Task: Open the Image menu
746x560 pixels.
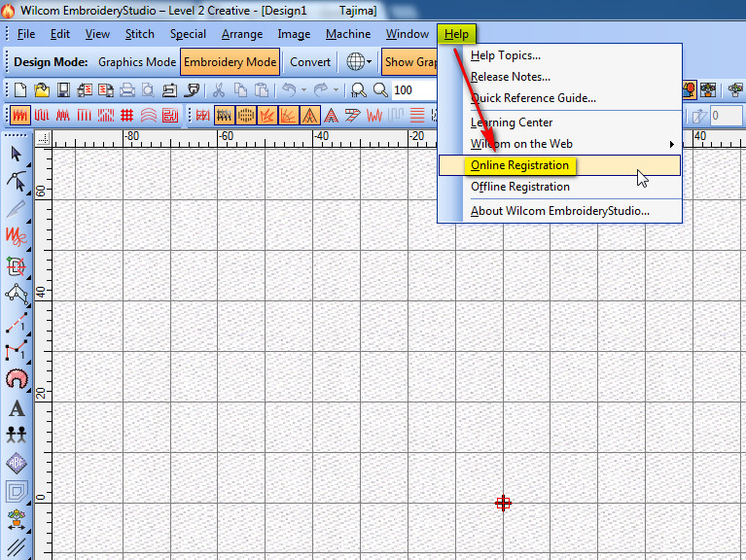Action: coord(294,34)
